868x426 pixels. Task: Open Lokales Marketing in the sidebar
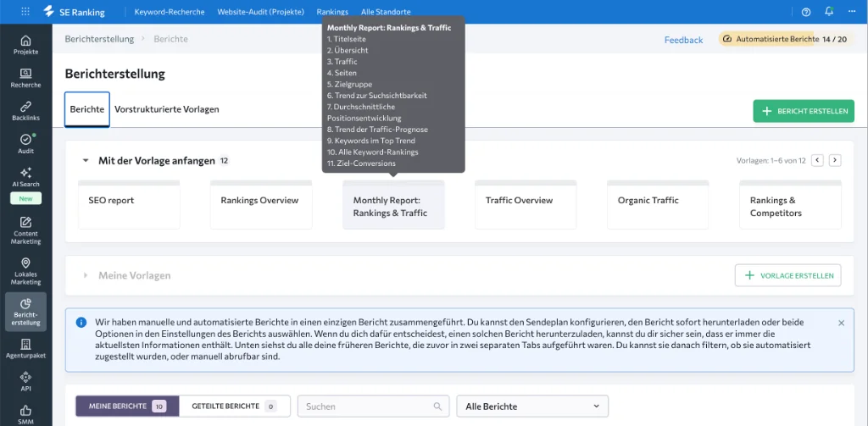coord(26,270)
